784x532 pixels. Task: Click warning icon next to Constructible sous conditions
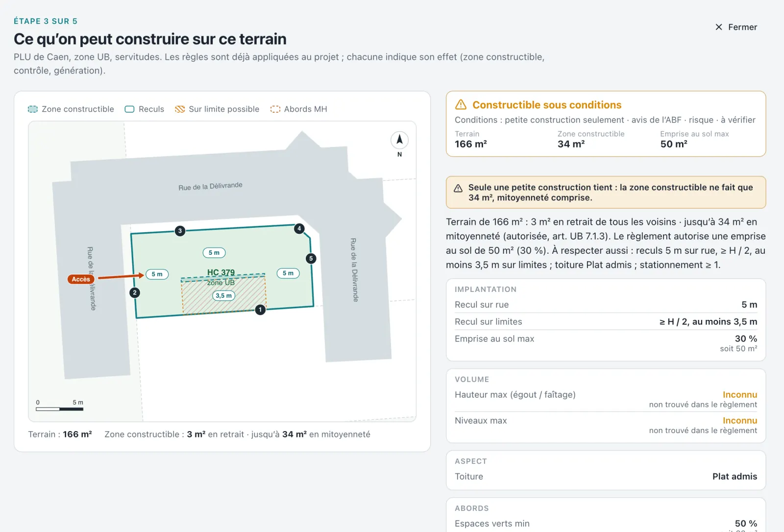click(x=461, y=105)
